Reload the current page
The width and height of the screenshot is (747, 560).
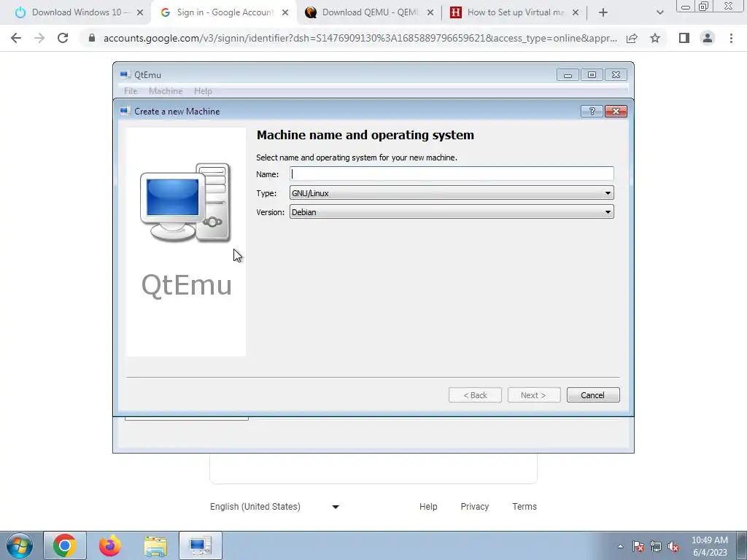pos(63,38)
